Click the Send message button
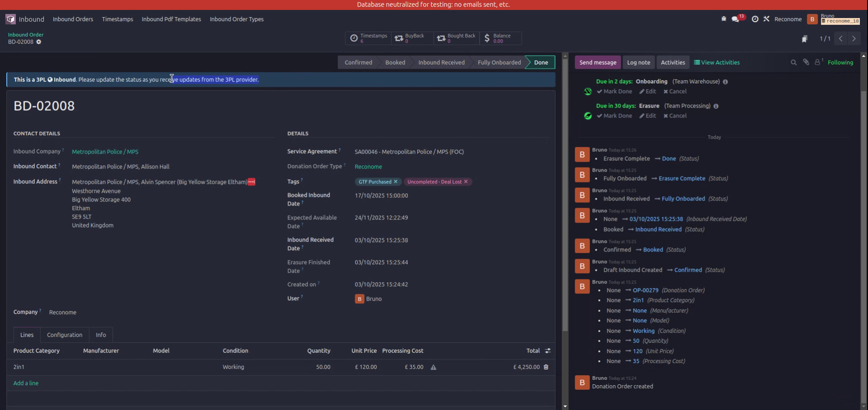Viewport: 868px width, 410px height. (x=598, y=62)
